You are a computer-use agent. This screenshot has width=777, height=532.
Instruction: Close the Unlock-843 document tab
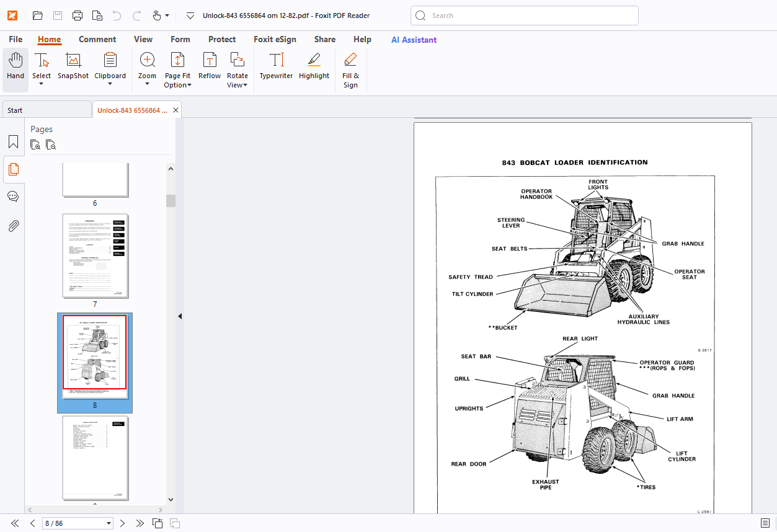[175, 110]
